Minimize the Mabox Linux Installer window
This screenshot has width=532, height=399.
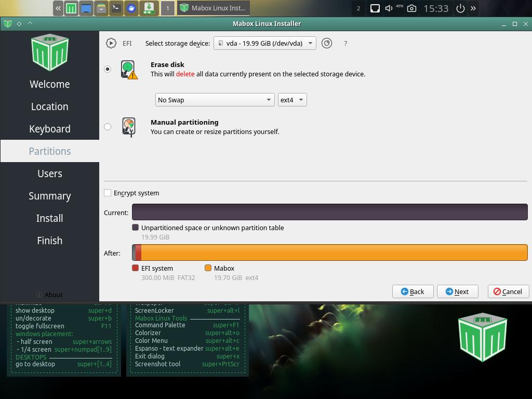click(x=504, y=24)
